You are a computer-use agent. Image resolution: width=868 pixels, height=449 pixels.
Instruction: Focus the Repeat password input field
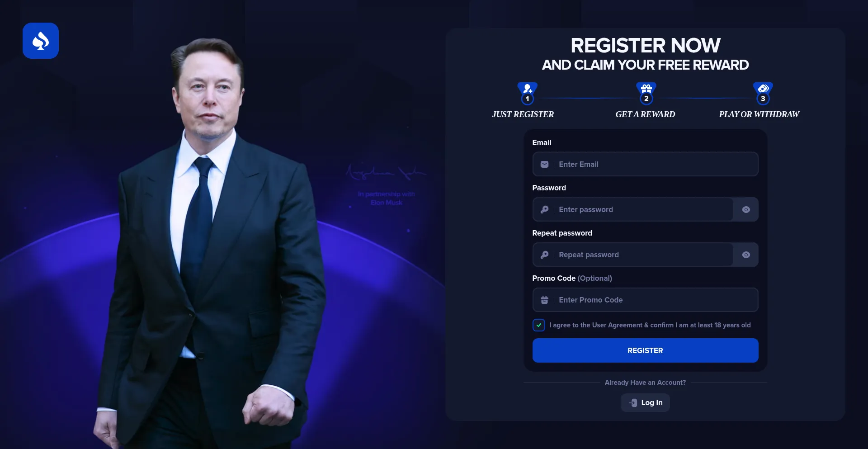633,255
